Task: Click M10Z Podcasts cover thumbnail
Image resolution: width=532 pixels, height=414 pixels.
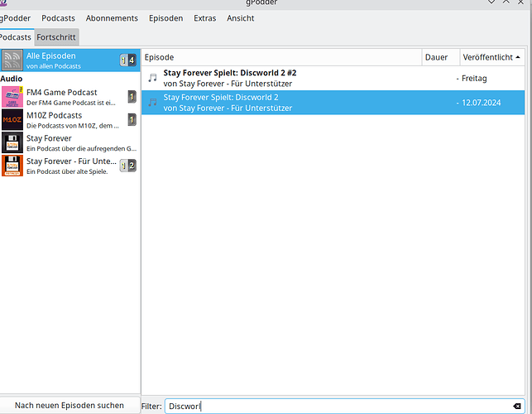Action: [x=12, y=119]
